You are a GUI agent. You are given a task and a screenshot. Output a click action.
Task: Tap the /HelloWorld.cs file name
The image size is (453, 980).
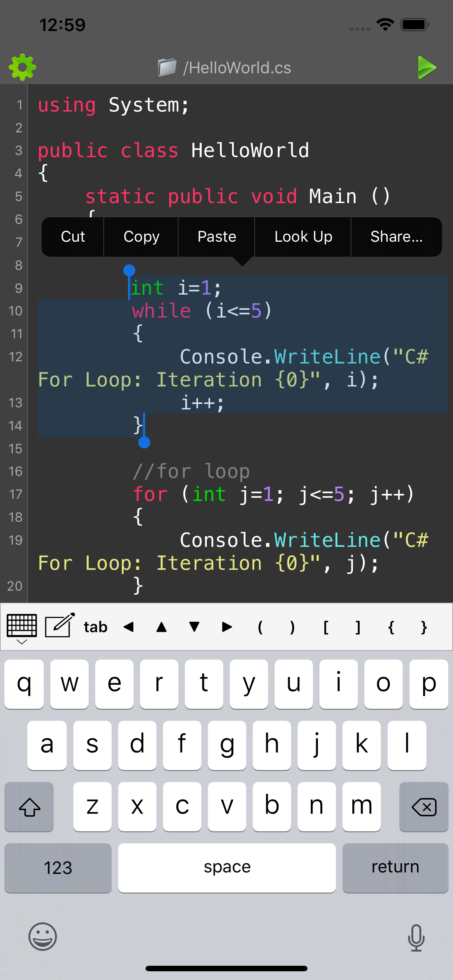point(237,68)
